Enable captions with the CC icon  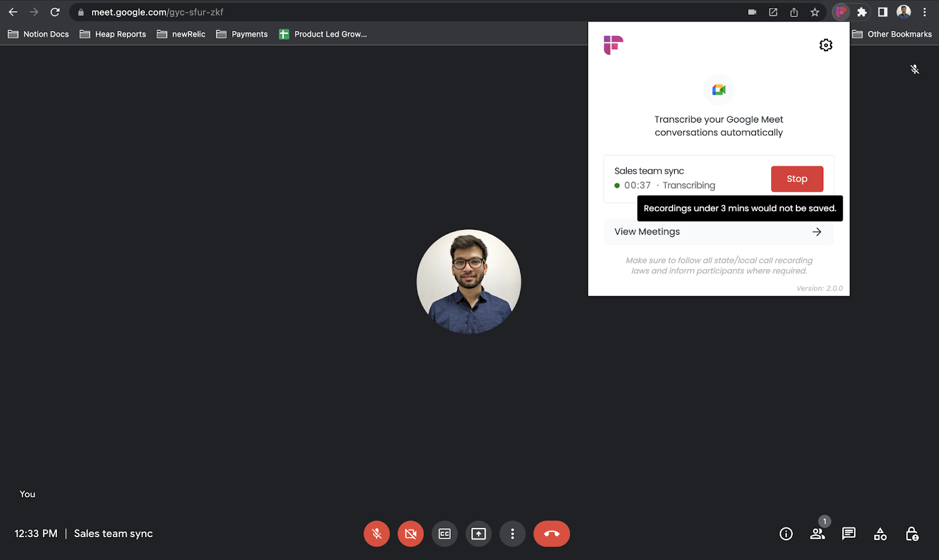pos(444,534)
